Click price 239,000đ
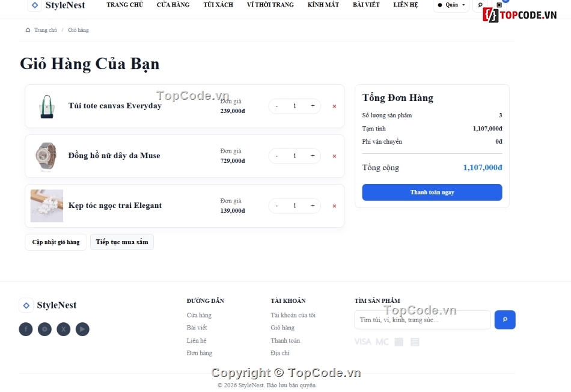The width and height of the screenshot is (571, 392). pyautogui.click(x=233, y=111)
